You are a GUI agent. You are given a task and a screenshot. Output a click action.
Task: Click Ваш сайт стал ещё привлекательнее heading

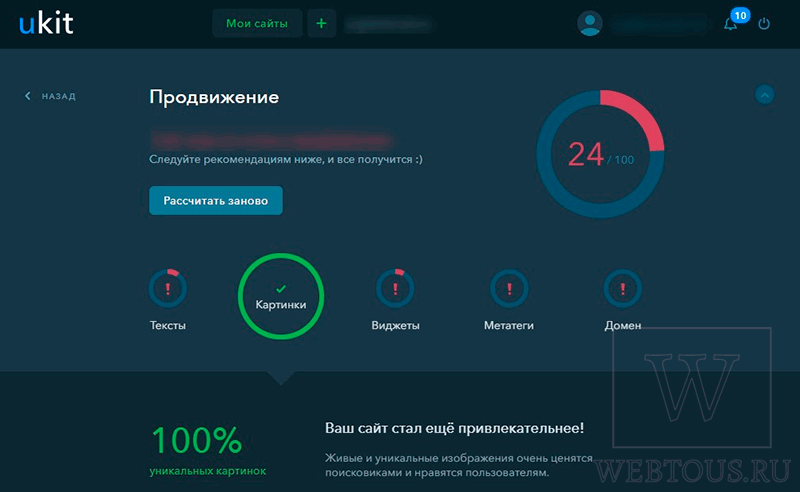tap(455, 428)
